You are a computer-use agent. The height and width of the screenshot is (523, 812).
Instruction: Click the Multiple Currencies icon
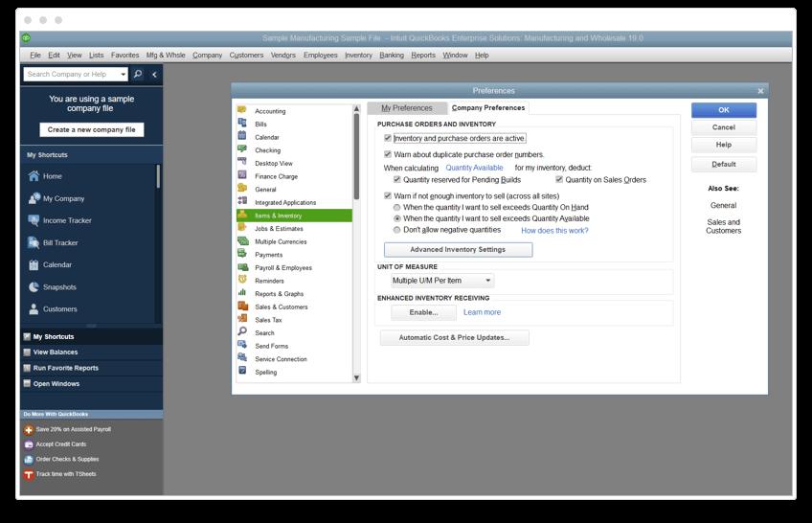(x=242, y=240)
